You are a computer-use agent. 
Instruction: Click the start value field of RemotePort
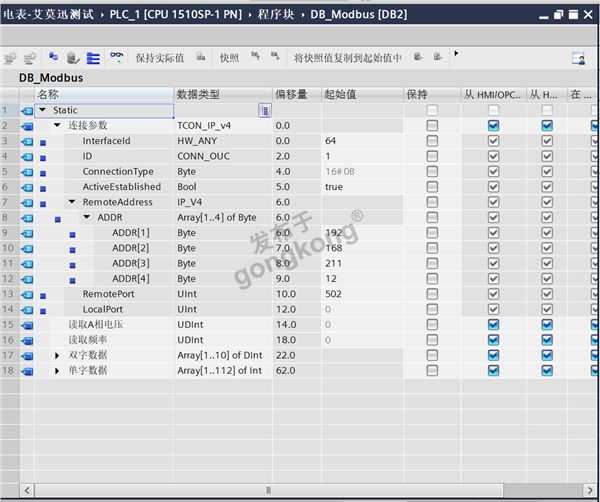pos(358,295)
